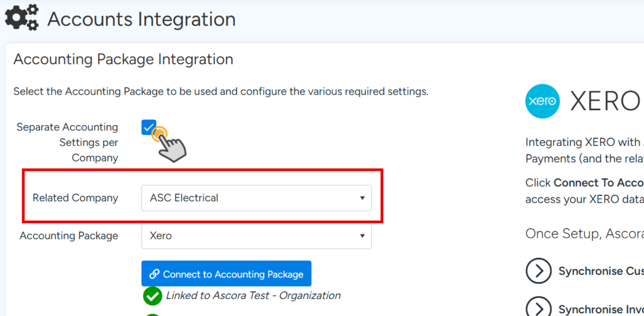Click the partially visible green checkmark at the bottom

click(x=152, y=314)
